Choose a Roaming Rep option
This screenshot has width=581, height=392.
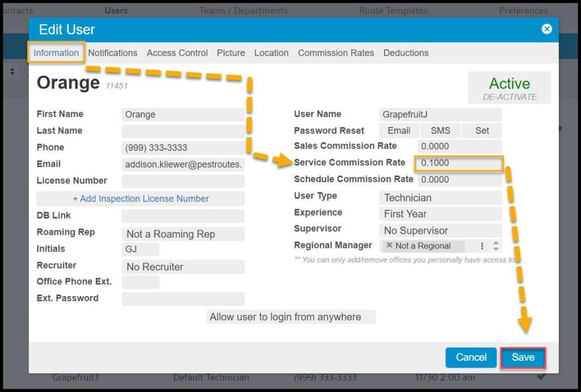tap(183, 234)
